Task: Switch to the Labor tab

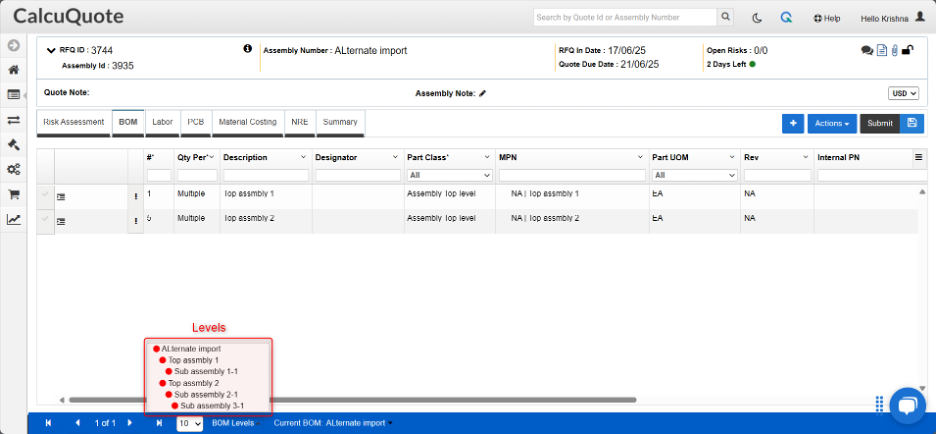Action: (x=162, y=122)
